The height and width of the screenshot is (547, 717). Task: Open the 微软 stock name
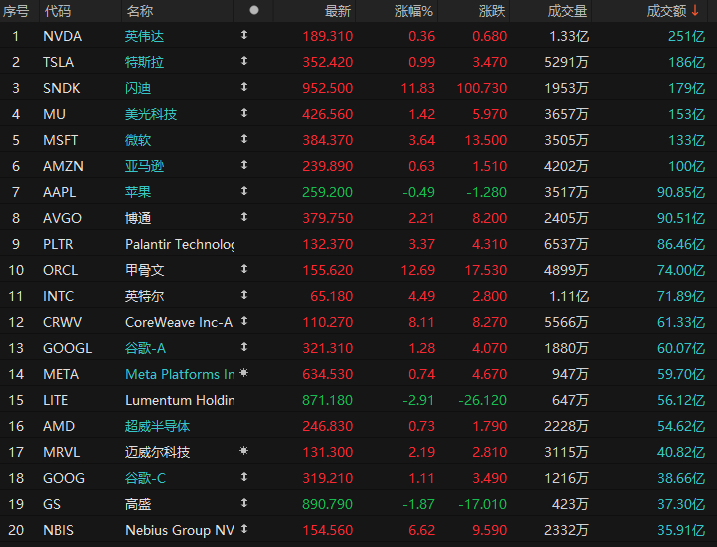pyautogui.click(x=138, y=140)
